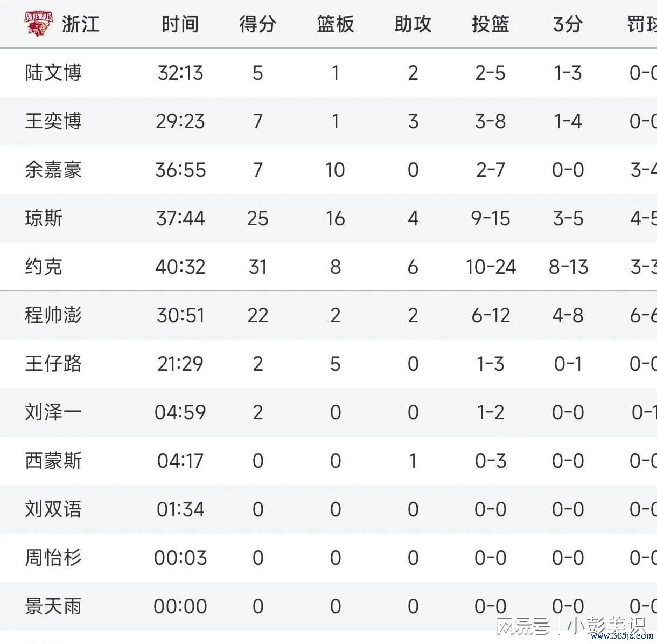657x644 pixels.
Task: Click the Zhejiang Golden Bulls team logo
Action: (39, 24)
